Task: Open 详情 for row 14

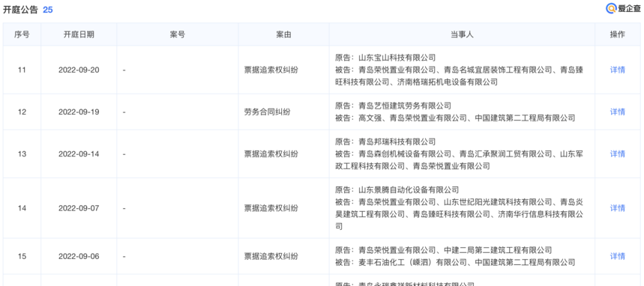Action: 617,208
